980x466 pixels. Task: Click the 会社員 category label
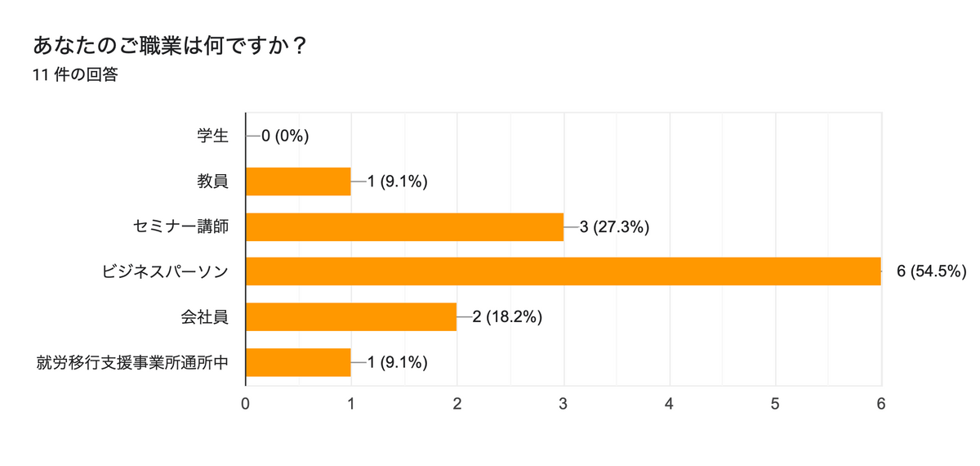tap(204, 317)
